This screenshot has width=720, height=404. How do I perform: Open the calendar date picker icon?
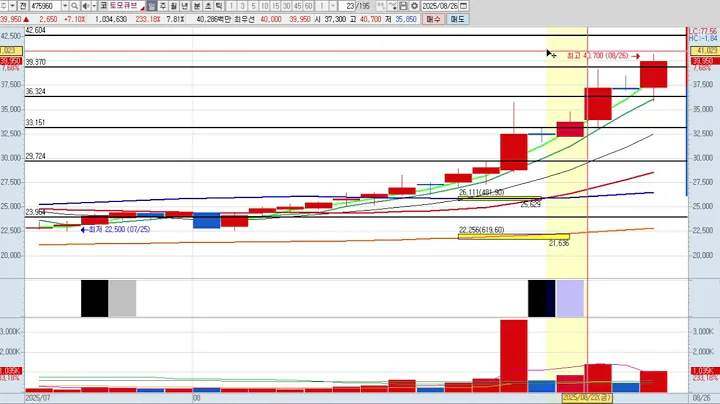(x=463, y=6)
